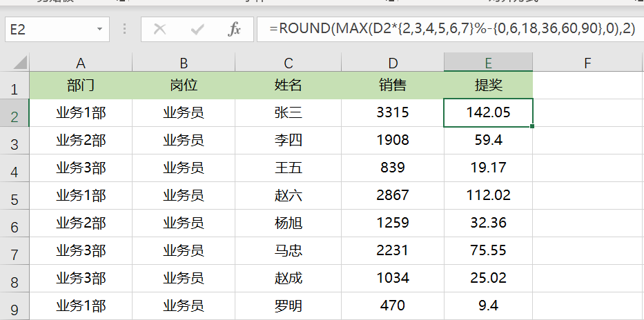
Task: Click the cell with name 赵六
Action: click(x=289, y=196)
